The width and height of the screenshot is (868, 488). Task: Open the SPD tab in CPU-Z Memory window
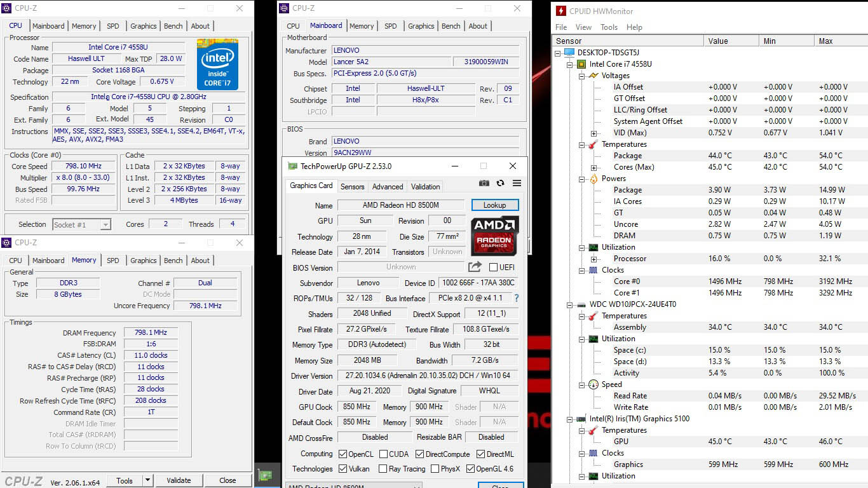point(113,261)
